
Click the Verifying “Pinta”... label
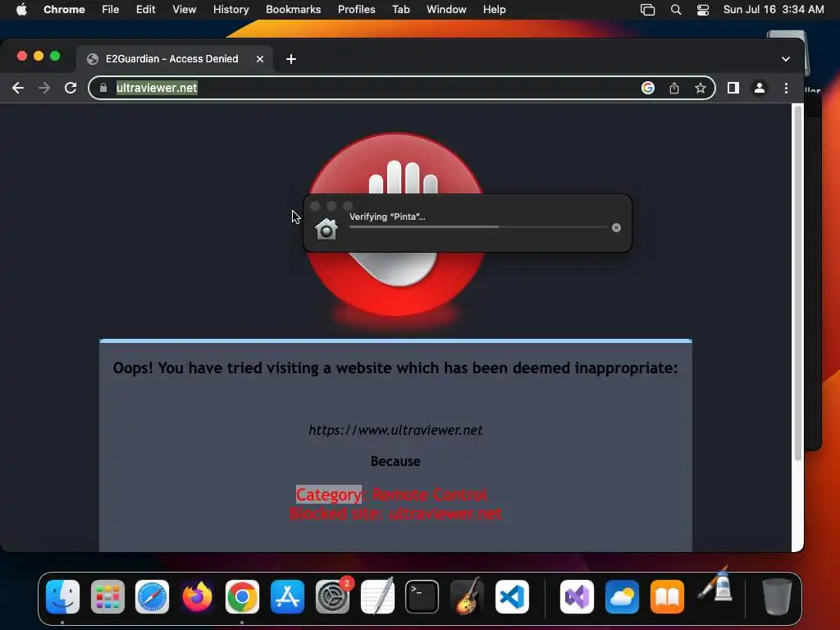387,217
